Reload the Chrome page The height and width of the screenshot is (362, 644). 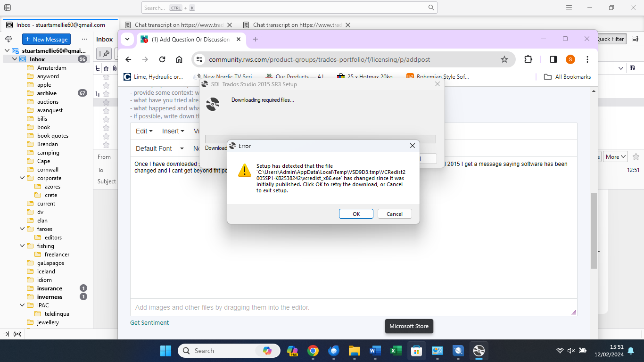tap(162, 59)
